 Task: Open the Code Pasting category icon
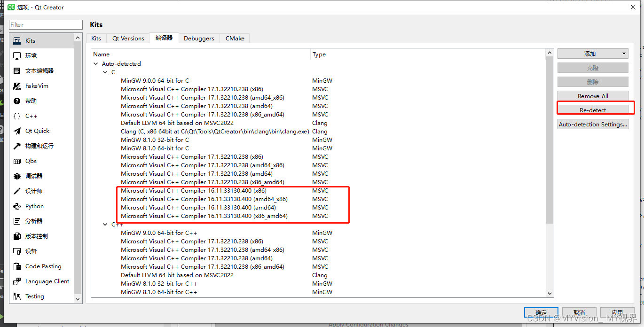pos(17,266)
